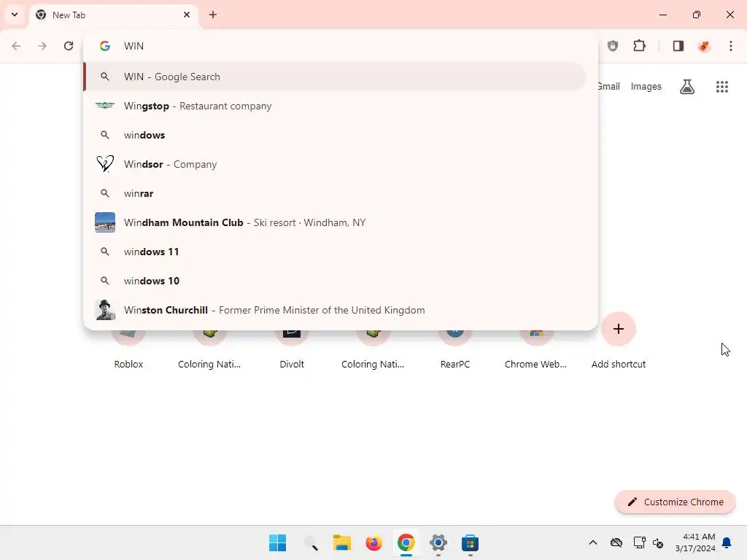This screenshot has height=560, width=747.
Task: Go forward with the forward arrow
Action: (42, 46)
